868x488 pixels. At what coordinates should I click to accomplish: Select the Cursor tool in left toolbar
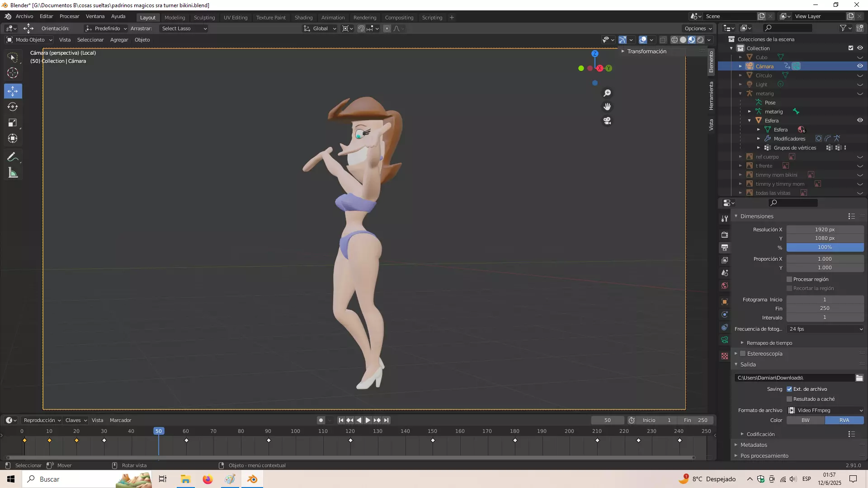[13, 73]
